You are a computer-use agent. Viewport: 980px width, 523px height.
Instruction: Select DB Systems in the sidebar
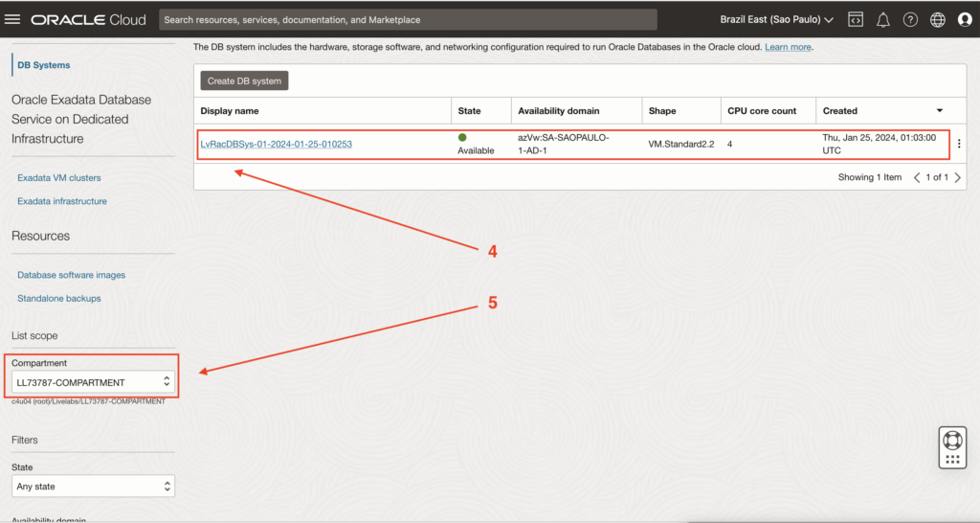[x=44, y=65]
